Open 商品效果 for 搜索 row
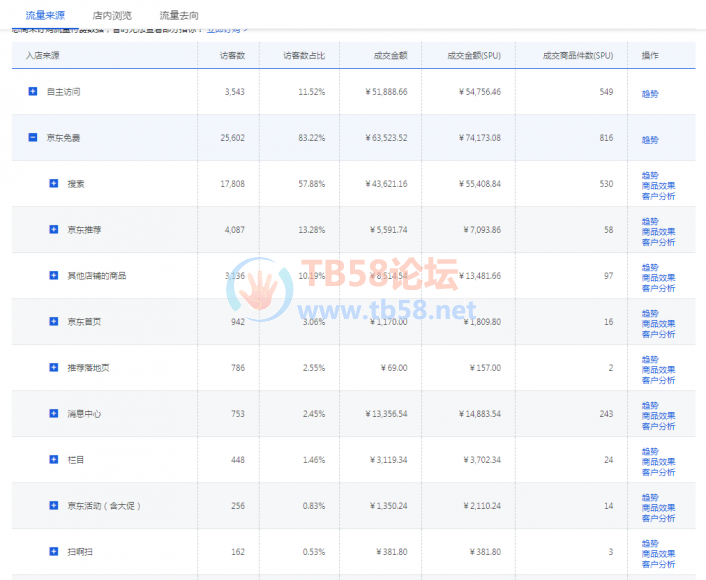The width and height of the screenshot is (706, 580). tap(658, 186)
